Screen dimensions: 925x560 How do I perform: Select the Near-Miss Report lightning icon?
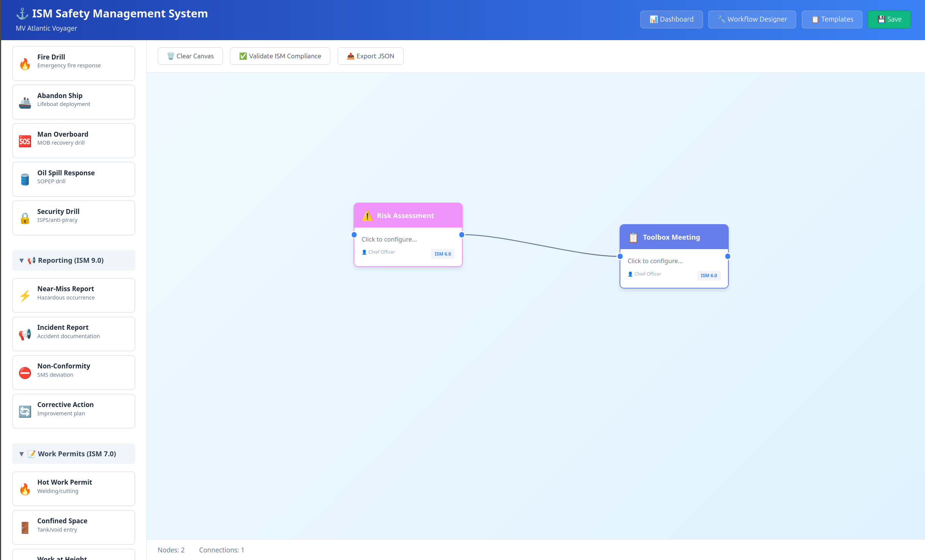(25, 296)
